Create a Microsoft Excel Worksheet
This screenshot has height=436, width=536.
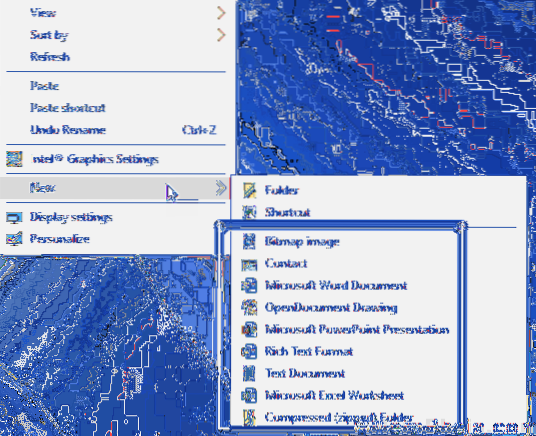pyautogui.click(x=334, y=395)
